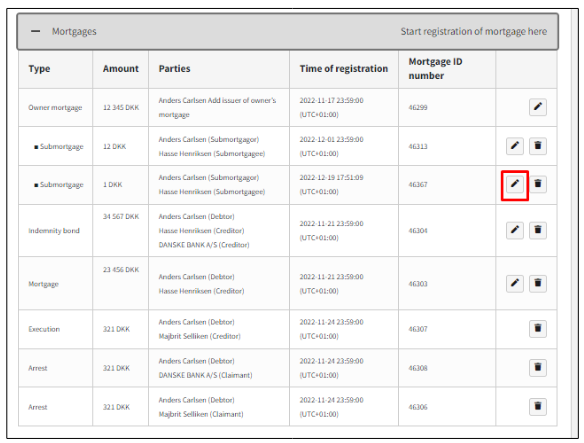584x443 pixels.
Task: Edit the Owner mortgage 46299 entry
Action: click(x=537, y=107)
